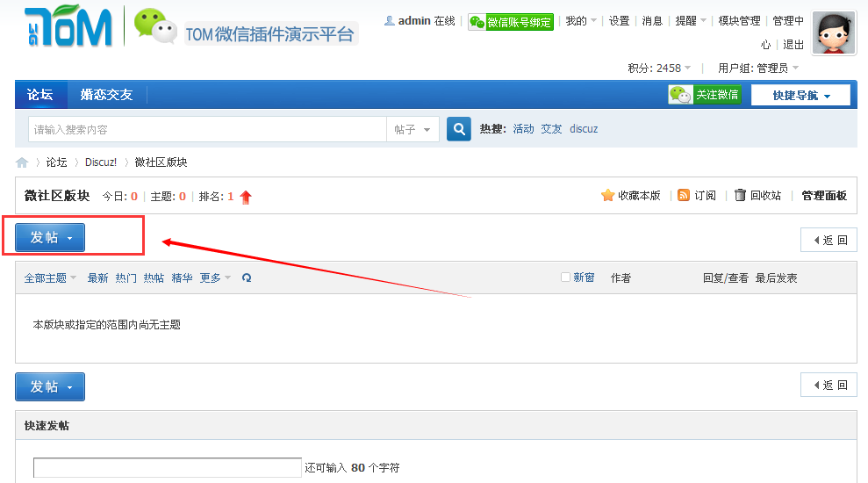
Task: Check the 新窗 new window checkbox
Action: pos(566,278)
